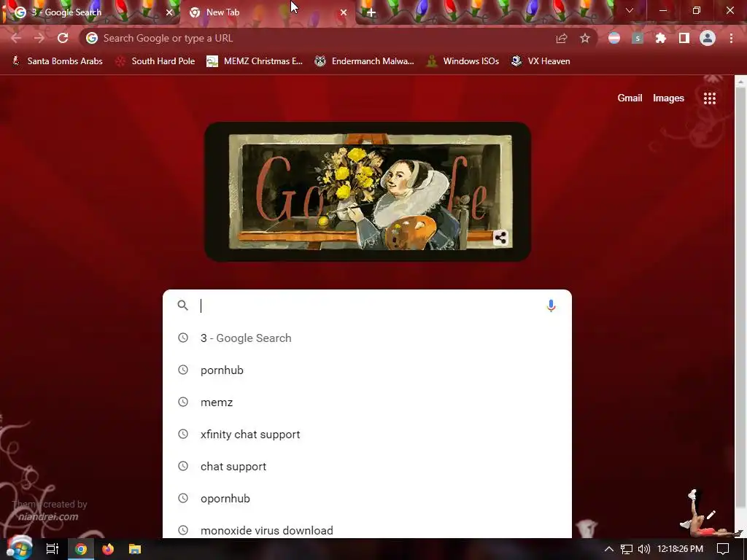Screen dimensions: 747x560
Task: Select the 'xfinity chat support' suggestion
Action: [x=367, y=435]
